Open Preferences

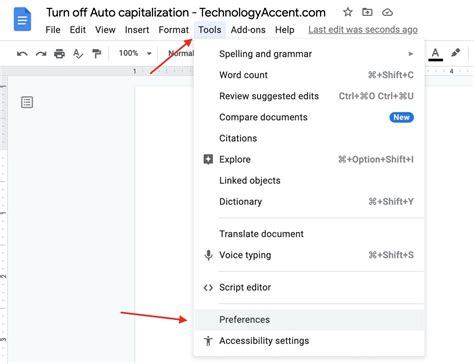(x=309, y=319)
